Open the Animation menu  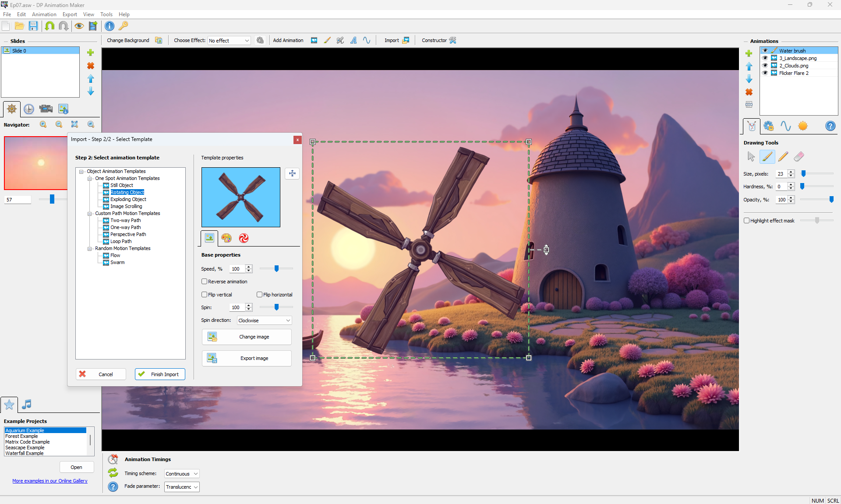pyautogui.click(x=44, y=14)
